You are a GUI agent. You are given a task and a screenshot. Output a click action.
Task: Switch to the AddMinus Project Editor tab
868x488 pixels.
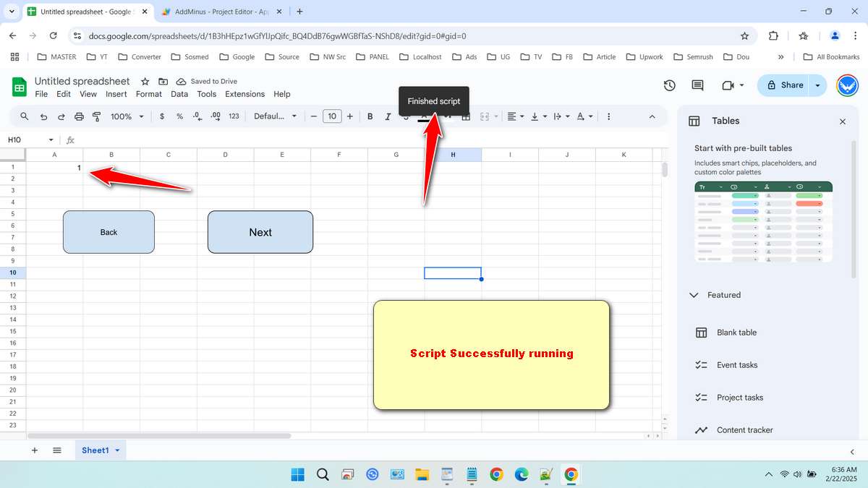click(217, 12)
